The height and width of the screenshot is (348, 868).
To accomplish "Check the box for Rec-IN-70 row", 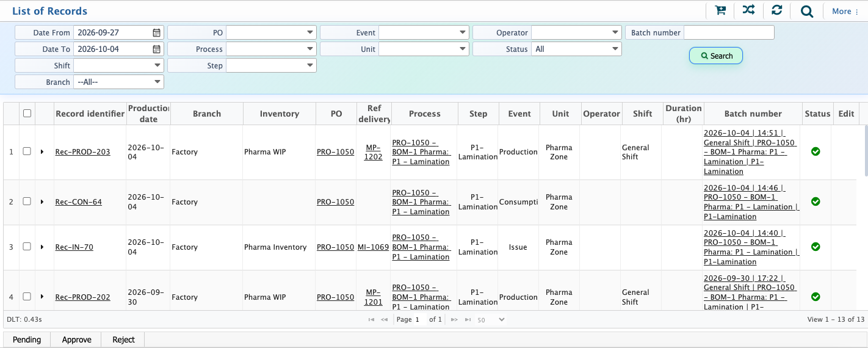I will coord(27,247).
